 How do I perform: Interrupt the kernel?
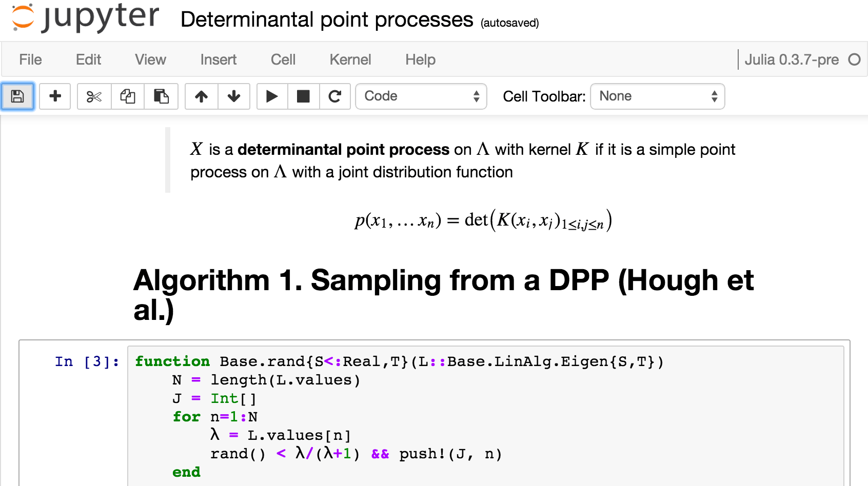coord(303,96)
